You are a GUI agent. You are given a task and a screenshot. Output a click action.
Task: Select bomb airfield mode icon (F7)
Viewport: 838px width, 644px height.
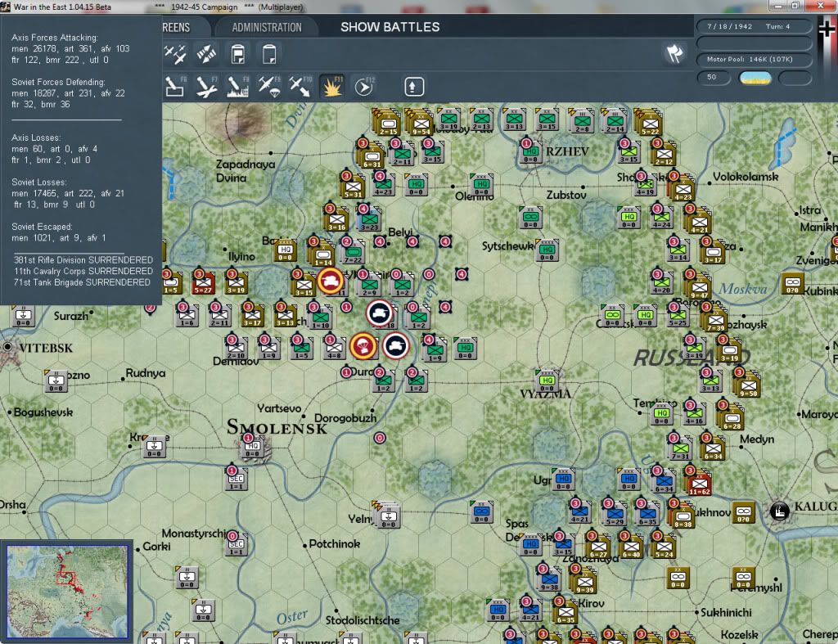tap(206, 86)
